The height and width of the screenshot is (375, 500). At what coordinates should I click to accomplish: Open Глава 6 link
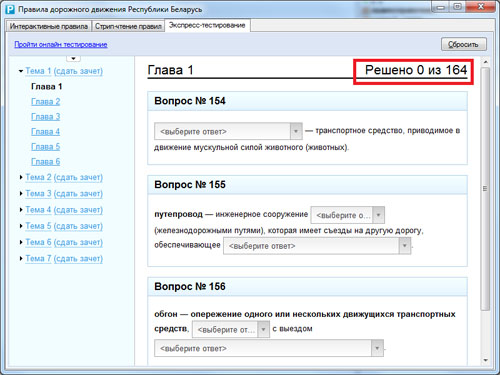[x=46, y=162]
